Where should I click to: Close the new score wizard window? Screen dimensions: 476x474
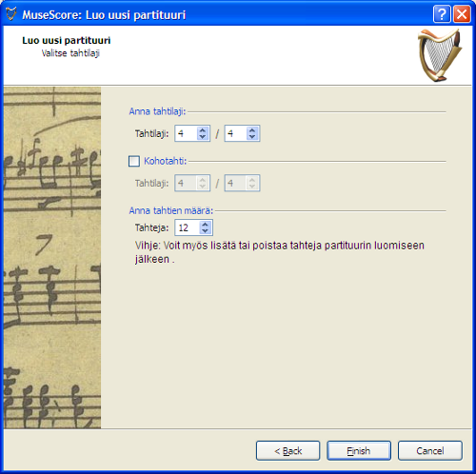coord(462,14)
